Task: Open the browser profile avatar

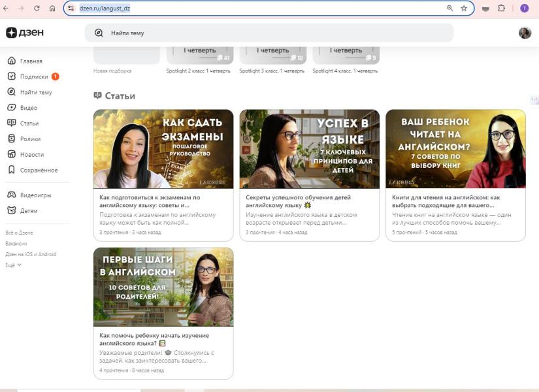Action: point(524,8)
